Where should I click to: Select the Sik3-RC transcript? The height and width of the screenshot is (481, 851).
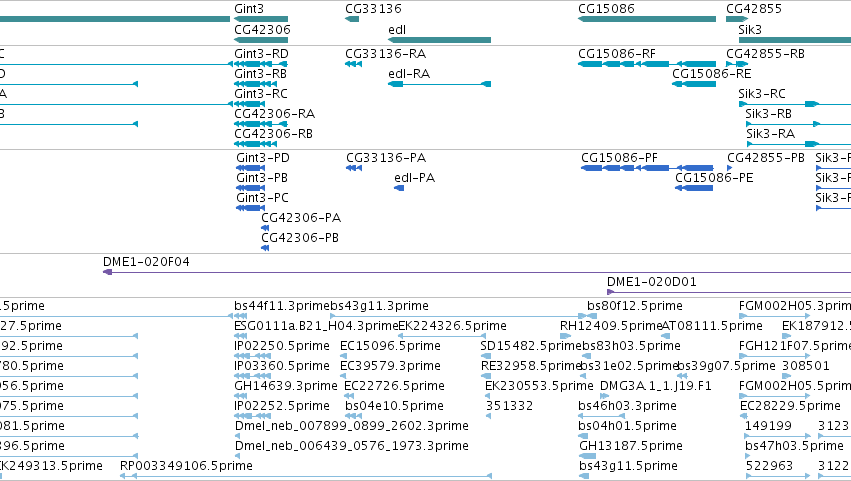coord(795,104)
